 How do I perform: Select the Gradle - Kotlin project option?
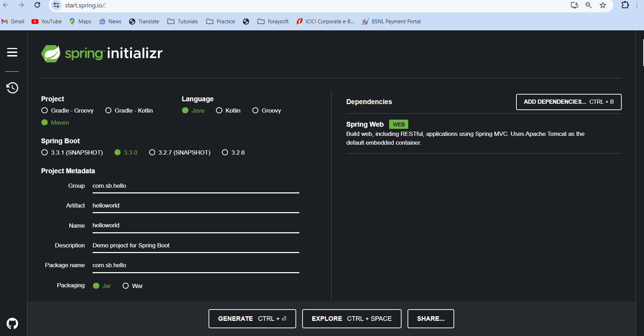click(x=109, y=110)
